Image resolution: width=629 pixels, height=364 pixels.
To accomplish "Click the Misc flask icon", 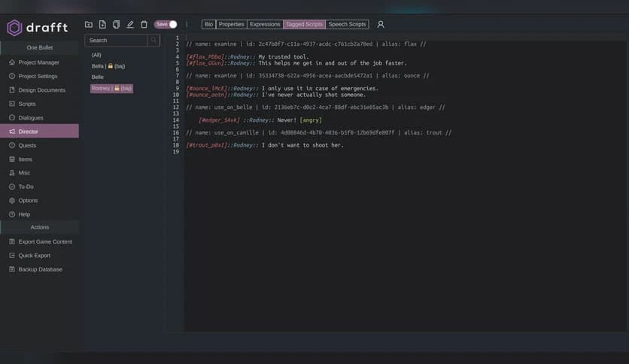I will [12, 173].
